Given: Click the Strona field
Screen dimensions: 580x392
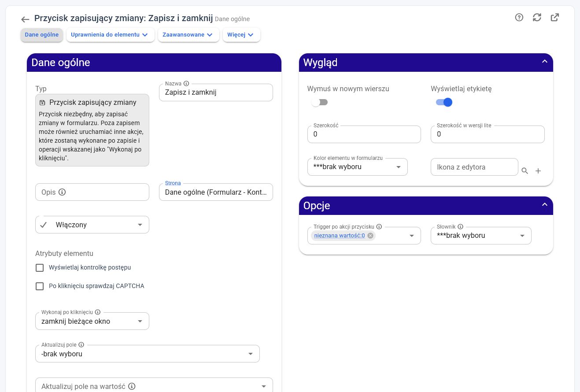Looking at the screenshot, I should (216, 192).
